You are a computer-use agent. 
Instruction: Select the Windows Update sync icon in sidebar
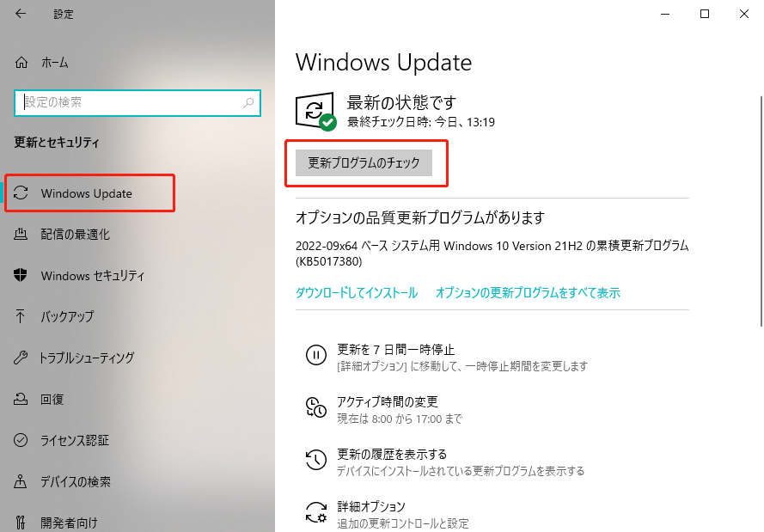(21, 193)
